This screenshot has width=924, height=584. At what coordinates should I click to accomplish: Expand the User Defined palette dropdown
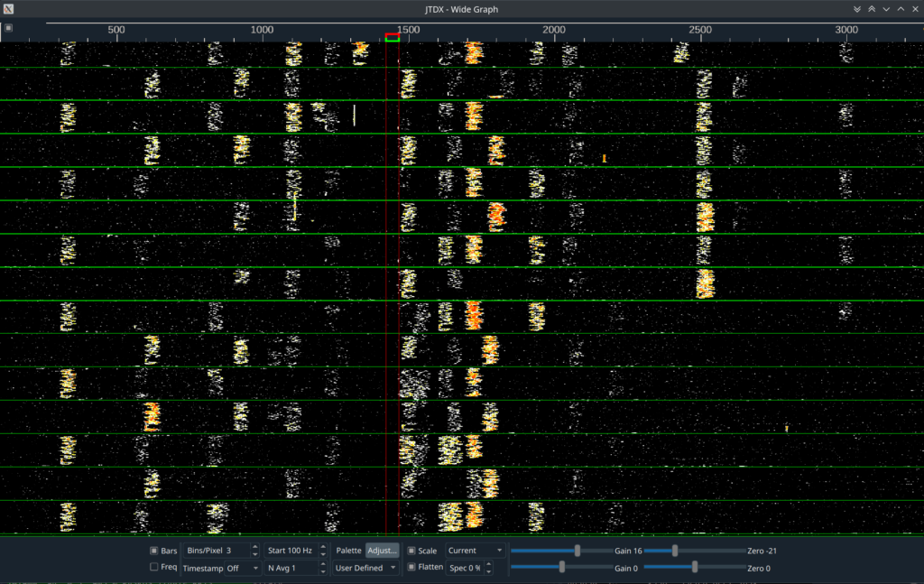(365, 568)
